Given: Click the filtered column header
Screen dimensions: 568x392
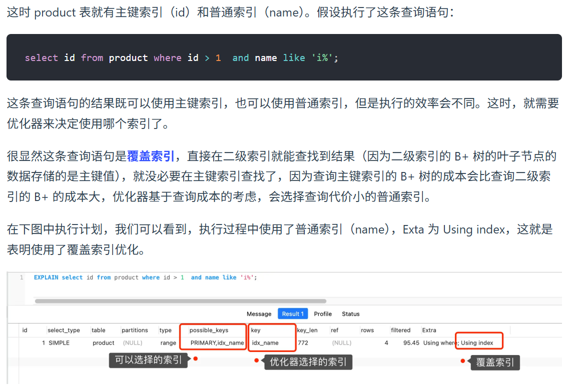Looking at the screenshot, I should (400, 330).
